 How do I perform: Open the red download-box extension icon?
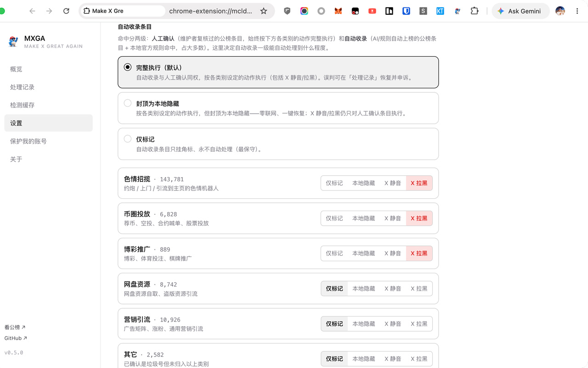(372, 11)
